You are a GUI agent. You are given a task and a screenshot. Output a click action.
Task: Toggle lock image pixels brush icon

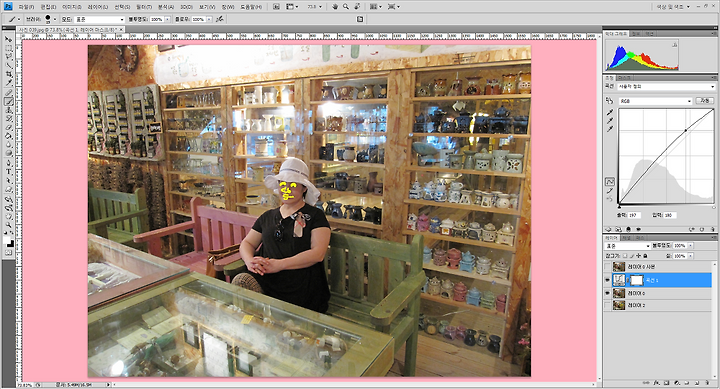[632, 256]
